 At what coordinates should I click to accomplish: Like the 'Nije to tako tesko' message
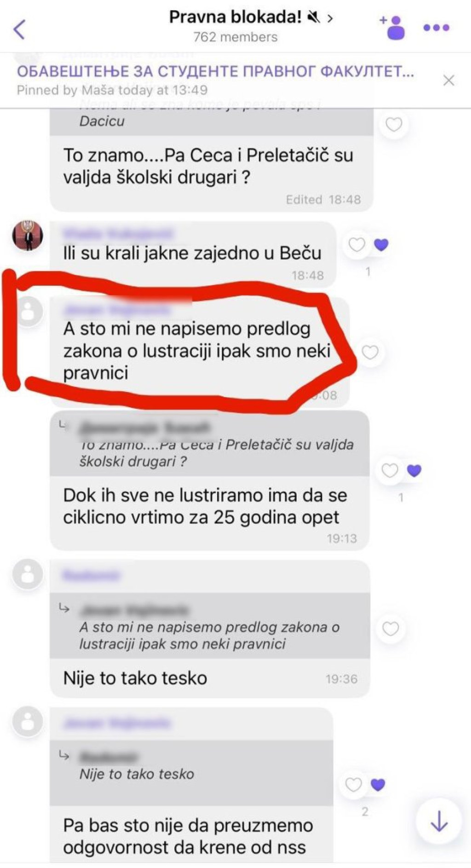tap(391, 628)
